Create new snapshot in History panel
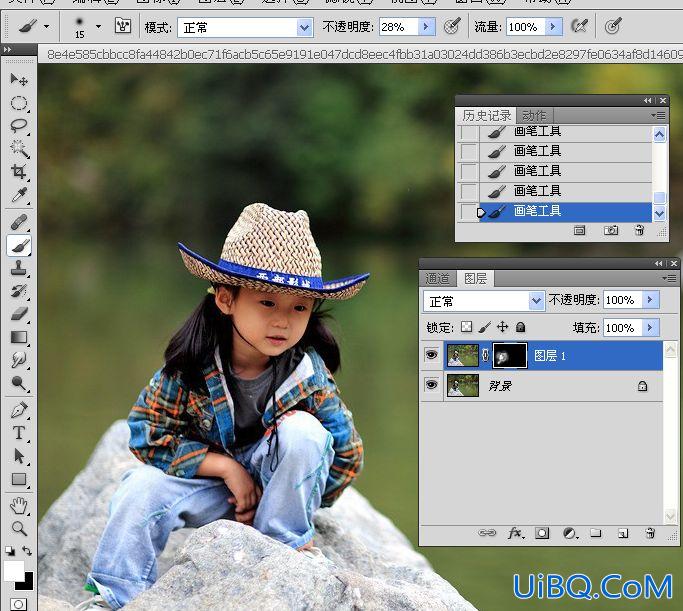The height and width of the screenshot is (611, 683). (x=611, y=230)
